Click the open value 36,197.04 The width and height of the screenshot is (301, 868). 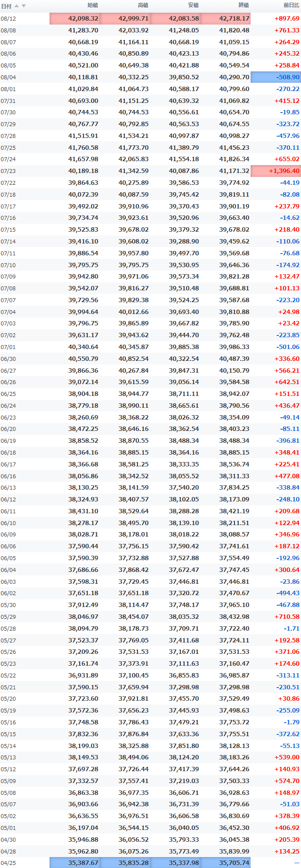83,828
